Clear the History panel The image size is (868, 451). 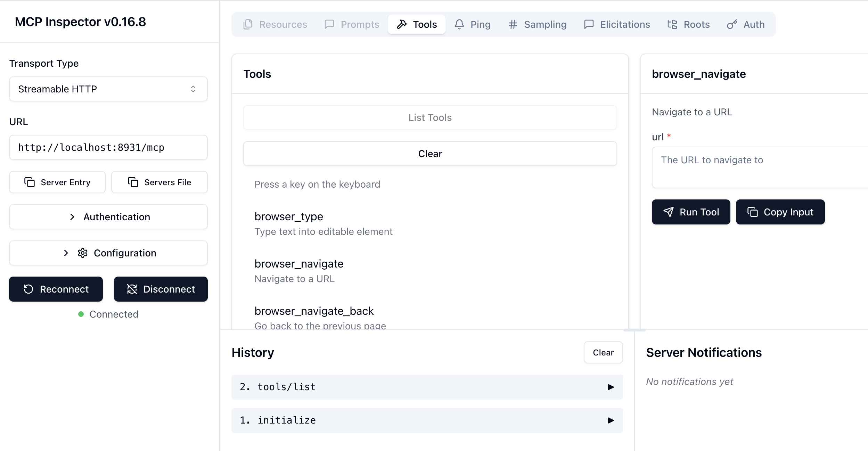pyautogui.click(x=603, y=352)
